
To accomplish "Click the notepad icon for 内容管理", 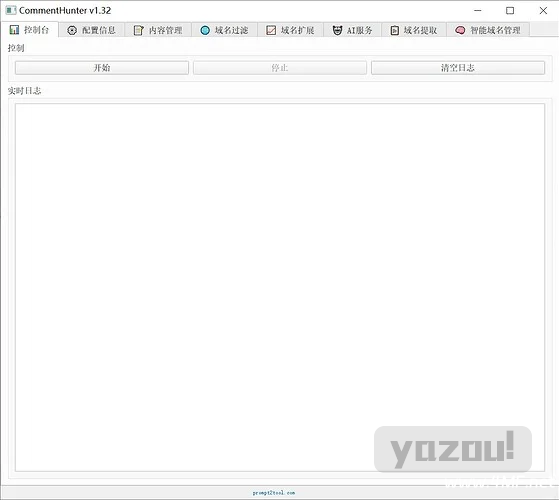I will pyautogui.click(x=138, y=30).
